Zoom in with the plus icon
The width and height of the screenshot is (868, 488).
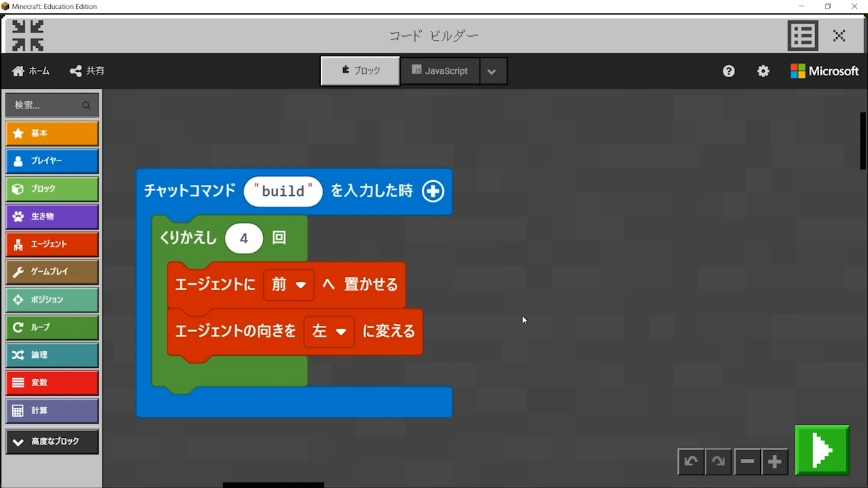click(774, 462)
